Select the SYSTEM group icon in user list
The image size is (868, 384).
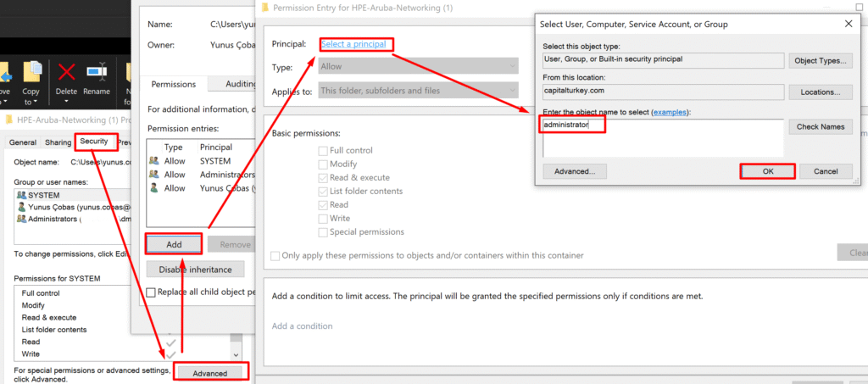(21, 195)
